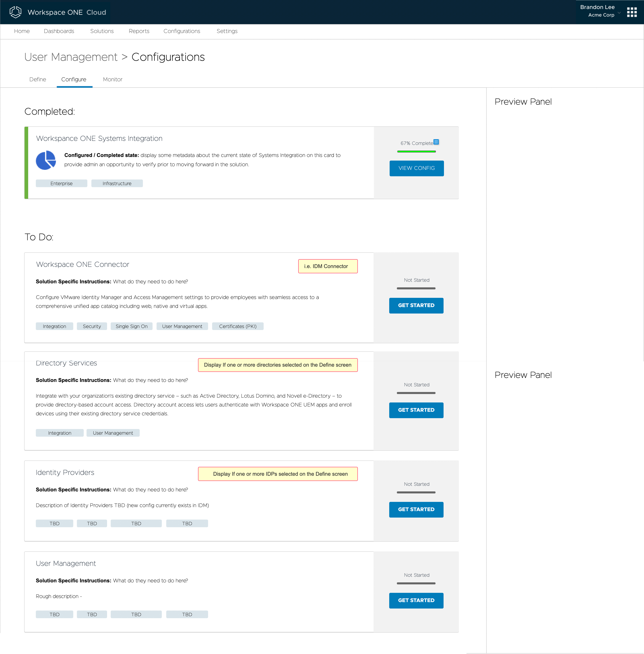
Task: Open the Settings menu item
Action: tap(227, 31)
